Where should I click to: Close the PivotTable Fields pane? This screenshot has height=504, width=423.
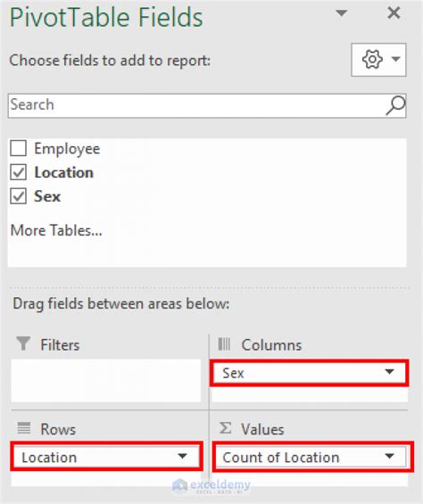point(394,13)
